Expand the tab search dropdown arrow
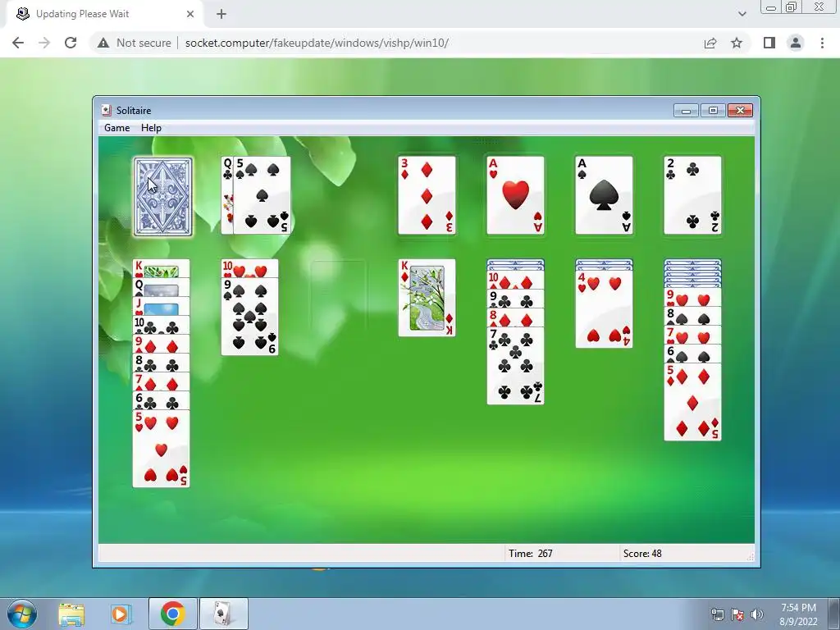Image resolution: width=840 pixels, height=630 pixels. tap(742, 14)
